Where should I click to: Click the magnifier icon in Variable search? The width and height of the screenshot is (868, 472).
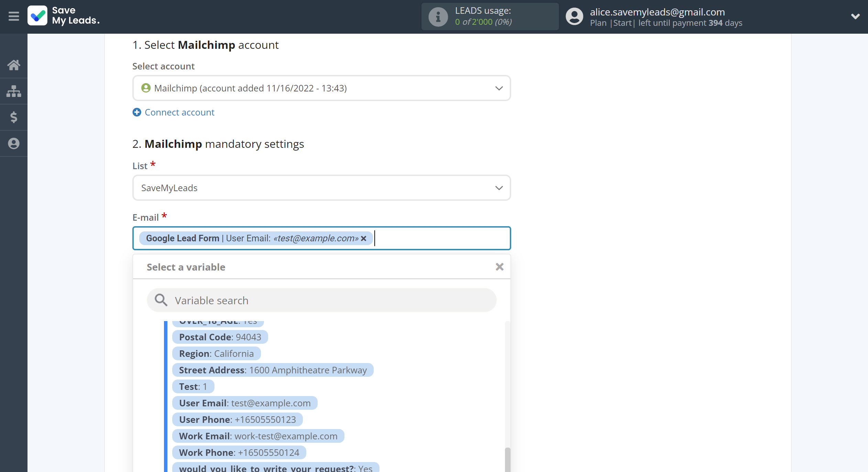coord(161,300)
